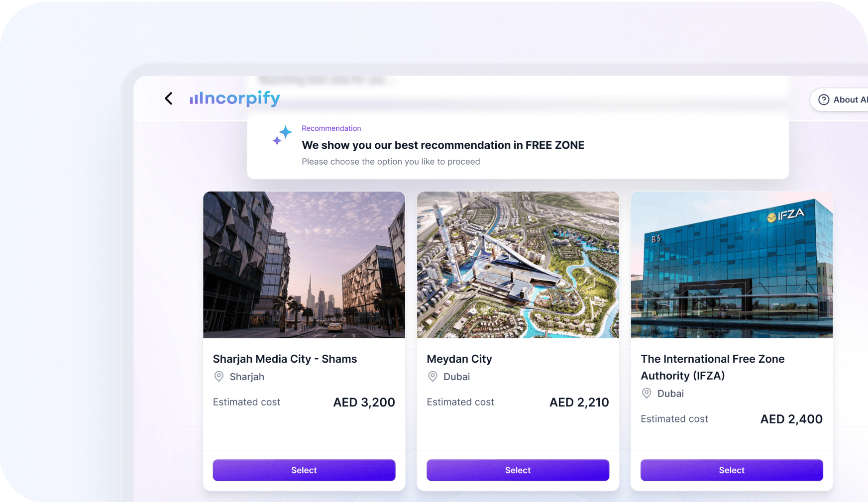This screenshot has width=868, height=502.
Task: Click the Sharjah Media City - Shams title
Action: (x=285, y=359)
